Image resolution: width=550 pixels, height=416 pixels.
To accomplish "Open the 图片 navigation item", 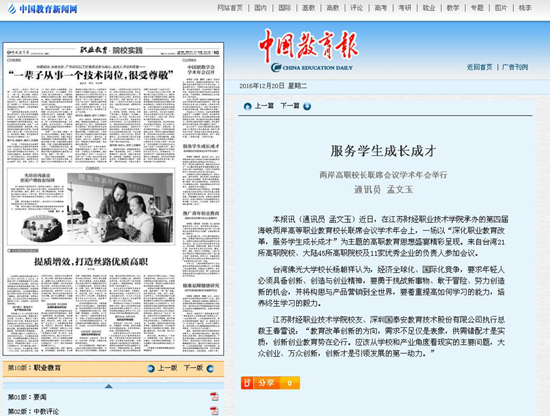I will coord(501,8).
